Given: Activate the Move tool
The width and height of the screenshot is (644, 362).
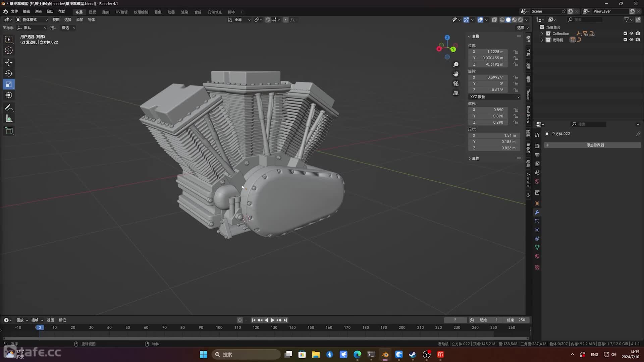Looking at the screenshot, I should click(9, 63).
